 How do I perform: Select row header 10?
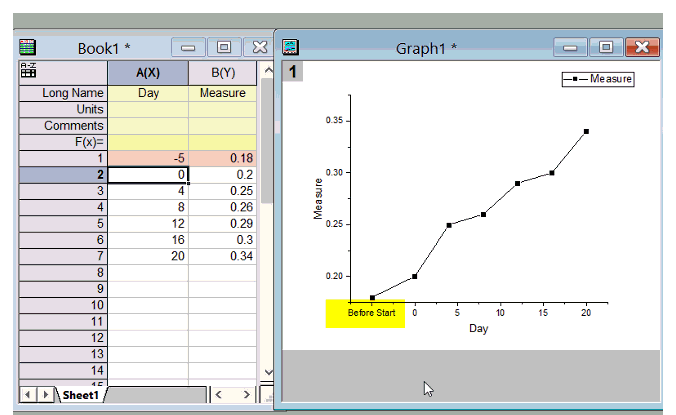coord(63,305)
